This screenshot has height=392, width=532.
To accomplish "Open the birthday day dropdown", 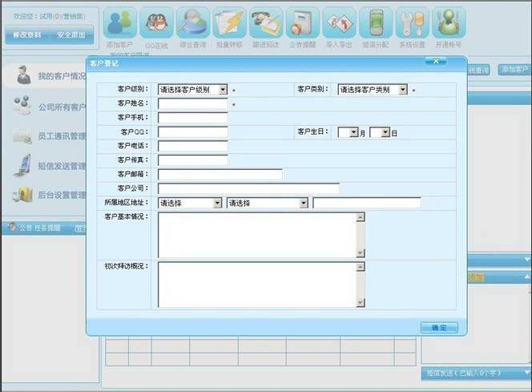I will coord(380,132).
